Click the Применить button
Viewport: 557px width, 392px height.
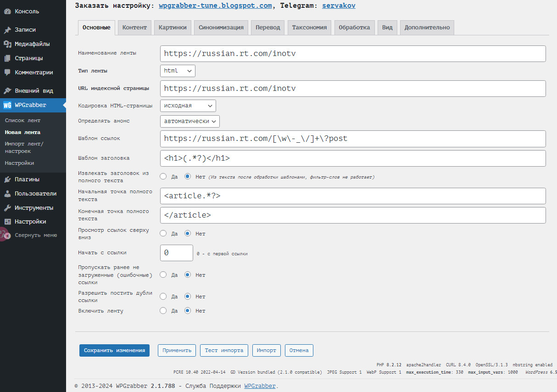[x=177, y=350]
